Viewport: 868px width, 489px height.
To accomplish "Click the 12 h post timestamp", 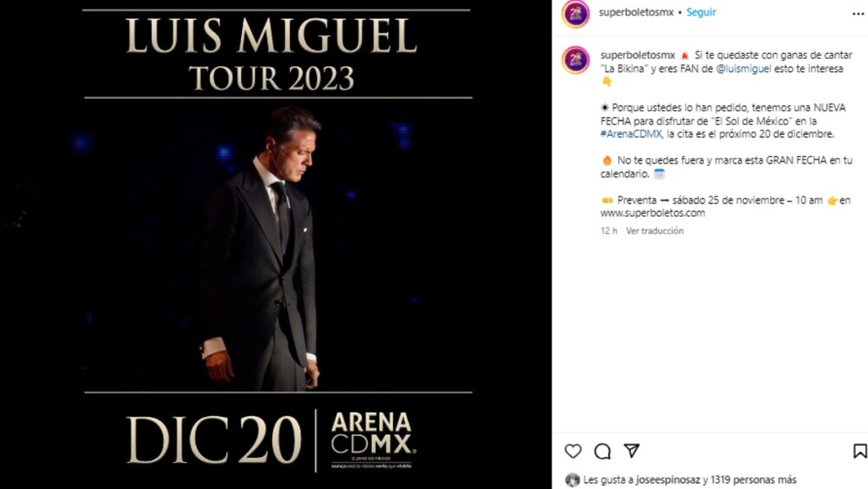I will (608, 231).
